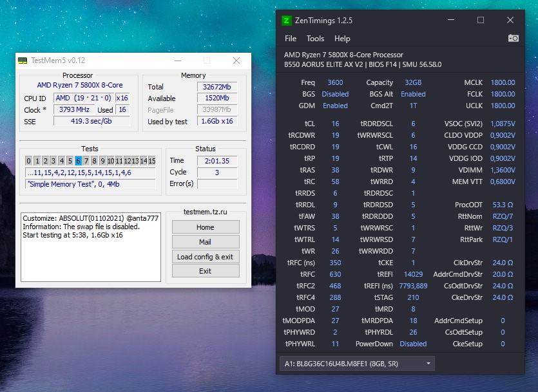Click the RttPark value RZQ/1
538x392 pixels.
point(503,239)
